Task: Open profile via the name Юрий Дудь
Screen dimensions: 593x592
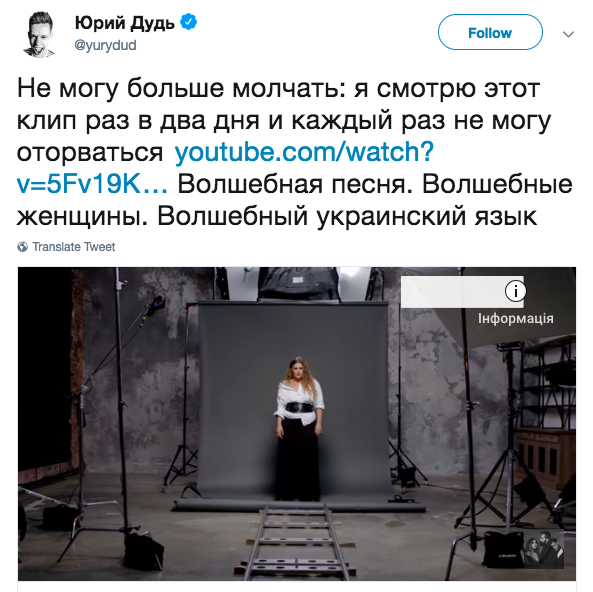Action: coord(125,23)
